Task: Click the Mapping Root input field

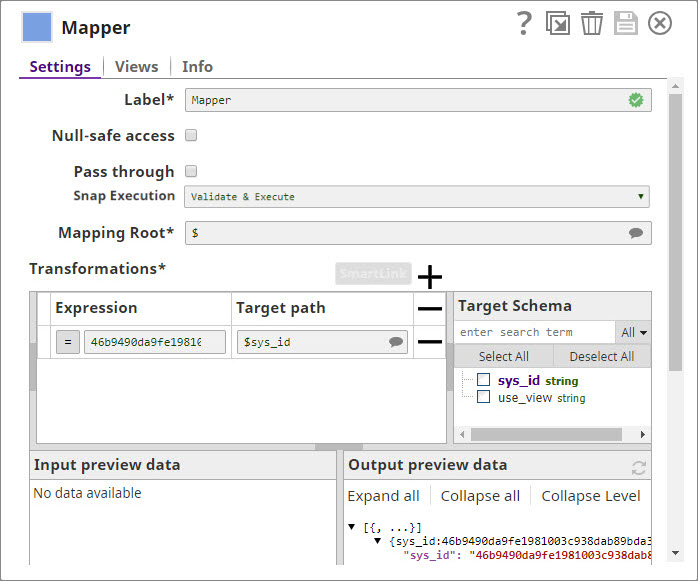Action: click(x=418, y=233)
